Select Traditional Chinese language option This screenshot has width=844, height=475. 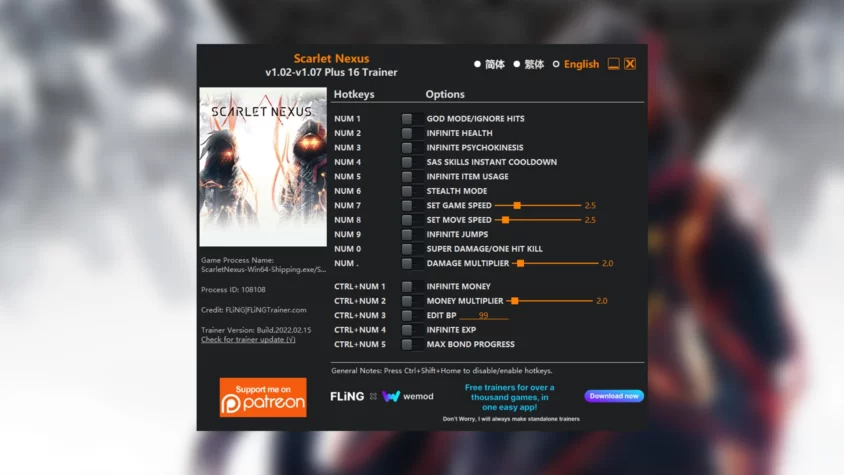point(529,64)
